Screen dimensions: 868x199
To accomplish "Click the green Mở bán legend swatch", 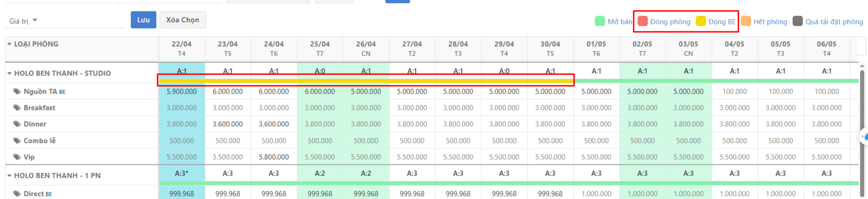I will pos(599,21).
